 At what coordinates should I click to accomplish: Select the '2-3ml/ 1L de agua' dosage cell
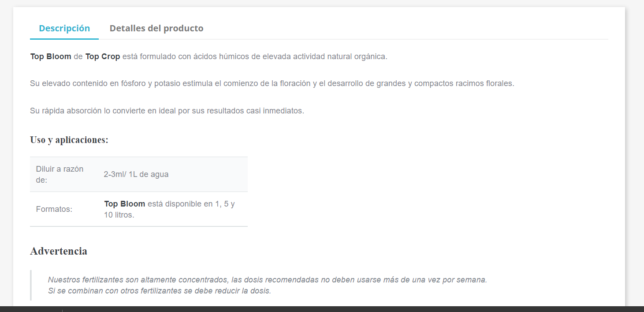[x=173, y=174]
